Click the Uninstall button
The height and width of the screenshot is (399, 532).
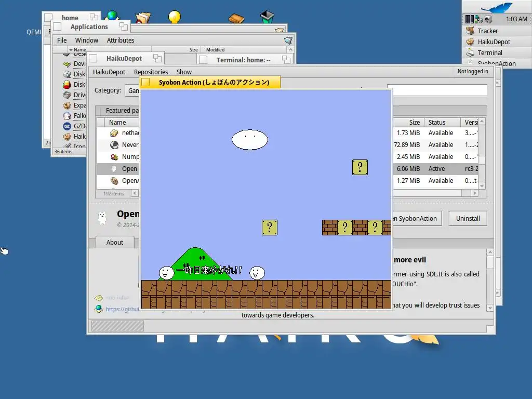pos(468,219)
